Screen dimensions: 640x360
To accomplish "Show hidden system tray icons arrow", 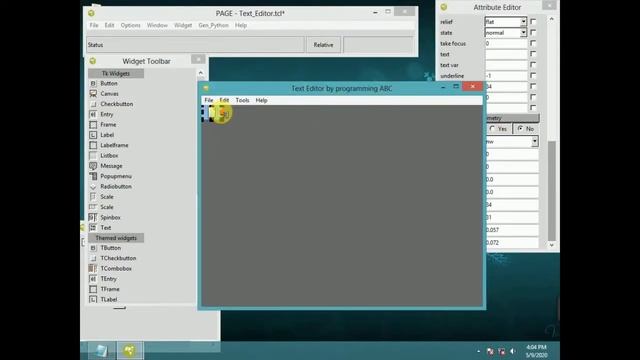I will [478, 351].
